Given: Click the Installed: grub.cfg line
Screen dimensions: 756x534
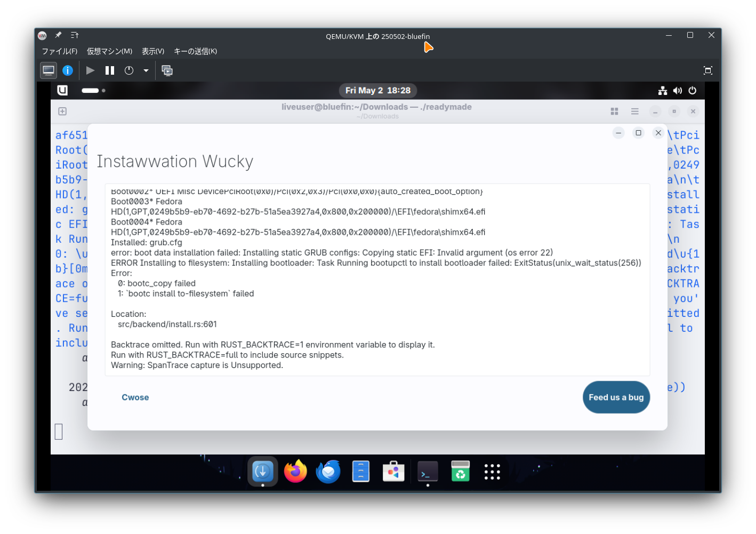Looking at the screenshot, I should (147, 242).
